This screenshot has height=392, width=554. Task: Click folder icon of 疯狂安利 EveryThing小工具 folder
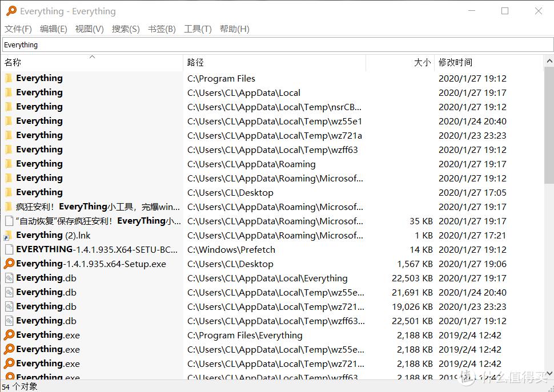[x=9, y=207]
